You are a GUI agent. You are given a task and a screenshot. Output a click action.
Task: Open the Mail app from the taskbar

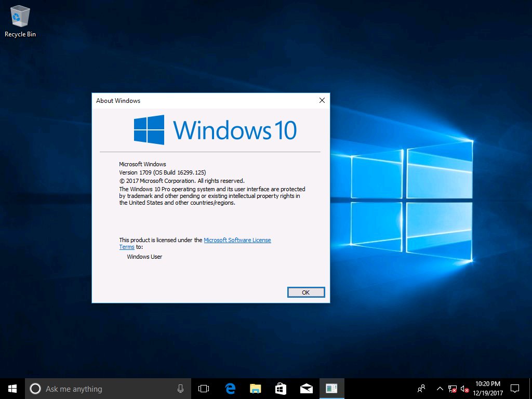[306, 389]
